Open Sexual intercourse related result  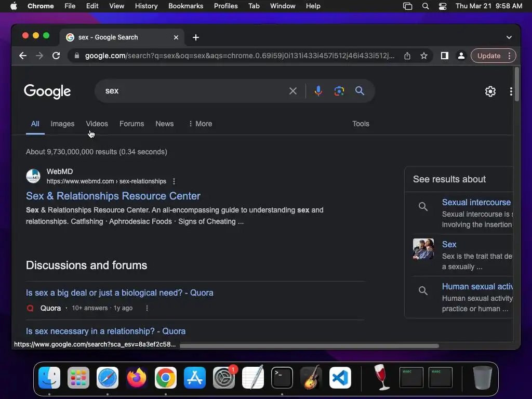(476, 202)
